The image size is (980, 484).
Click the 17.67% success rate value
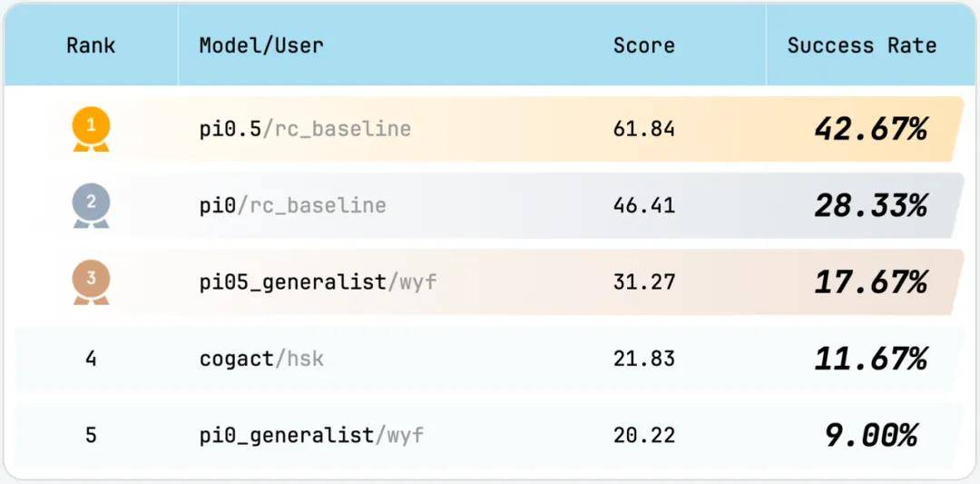tap(870, 282)
